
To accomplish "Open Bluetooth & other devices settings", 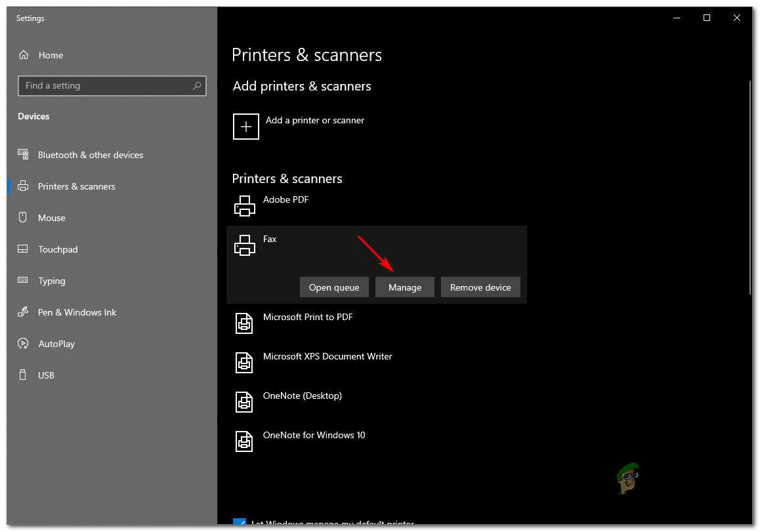I will tap(91, 155).
